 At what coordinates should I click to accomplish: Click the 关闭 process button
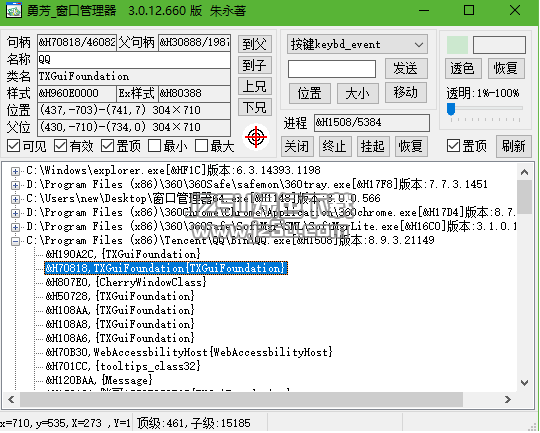click(297, 146)
